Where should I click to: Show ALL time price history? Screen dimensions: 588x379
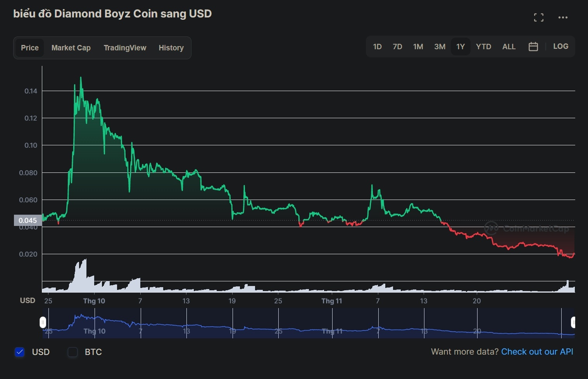[x=509, y=47]
